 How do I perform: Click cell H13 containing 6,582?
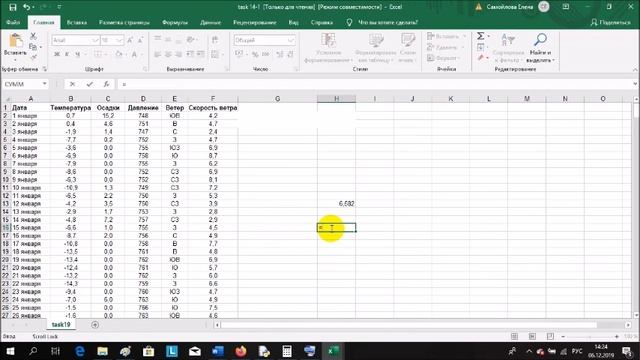336,204
